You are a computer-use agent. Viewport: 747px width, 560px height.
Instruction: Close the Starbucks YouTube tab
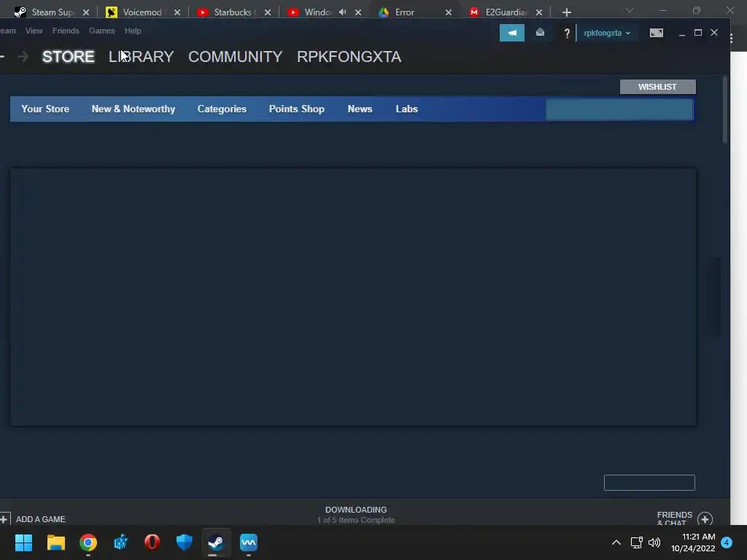[268, 12]
